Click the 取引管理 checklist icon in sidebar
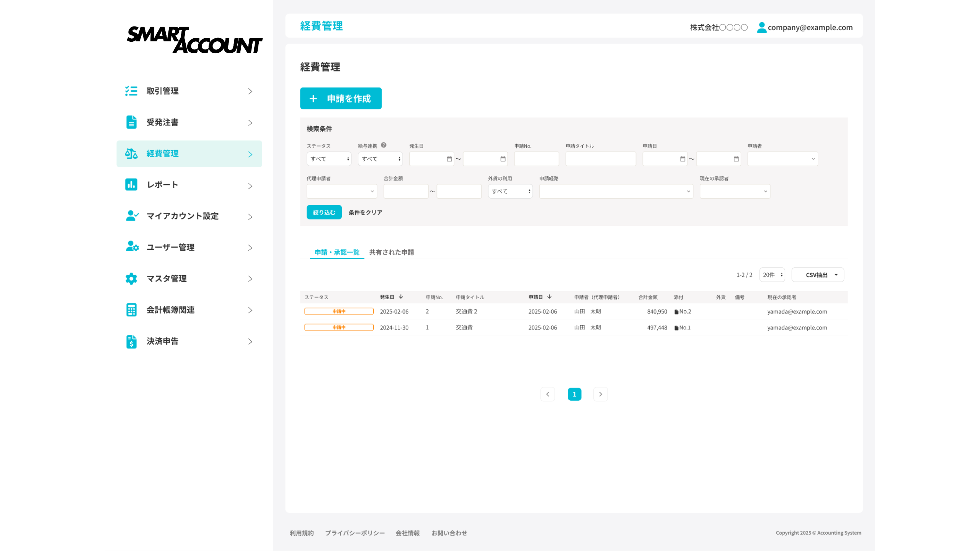Viewport: 980px width, 551px height. 131,91
